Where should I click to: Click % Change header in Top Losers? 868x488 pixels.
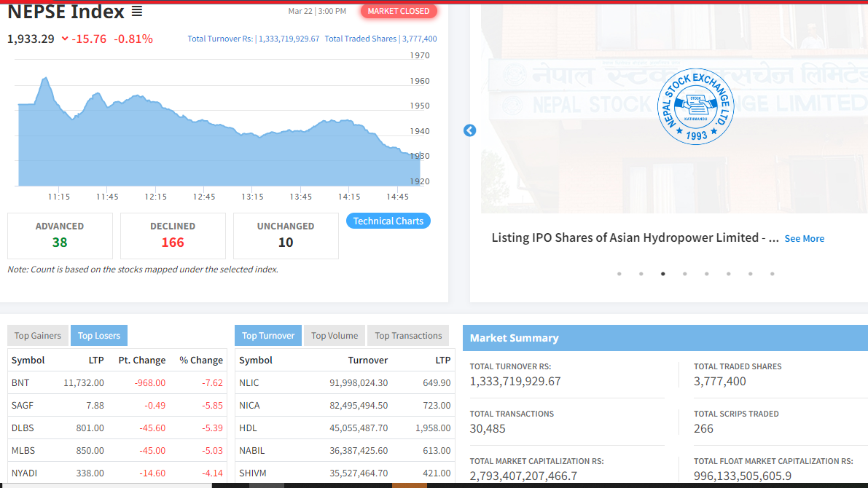tap(201, 361)
